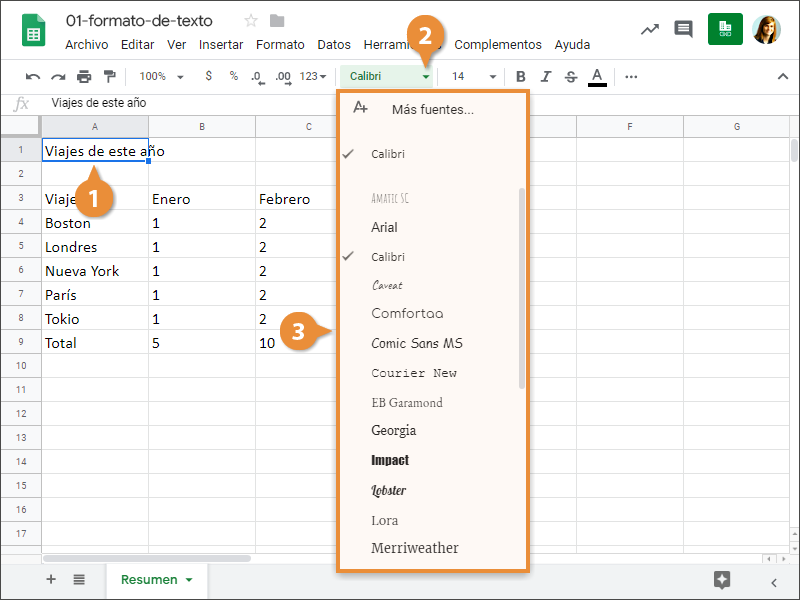Click Más fuentes option
Screen dimensions: 800x600
[x=432, y=109]
